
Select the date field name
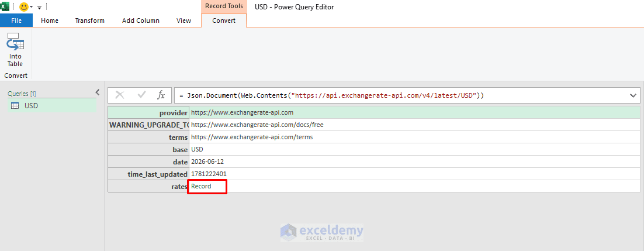coord(148,161)
